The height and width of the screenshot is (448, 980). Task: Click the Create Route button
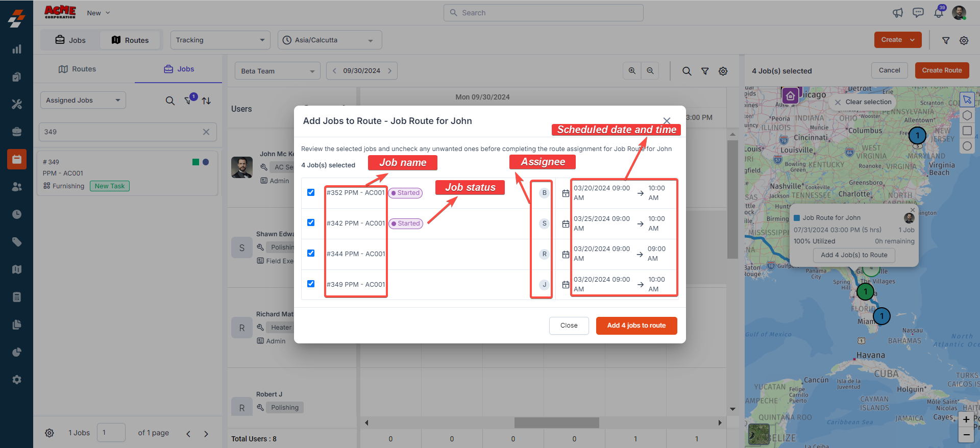[942, 70]
